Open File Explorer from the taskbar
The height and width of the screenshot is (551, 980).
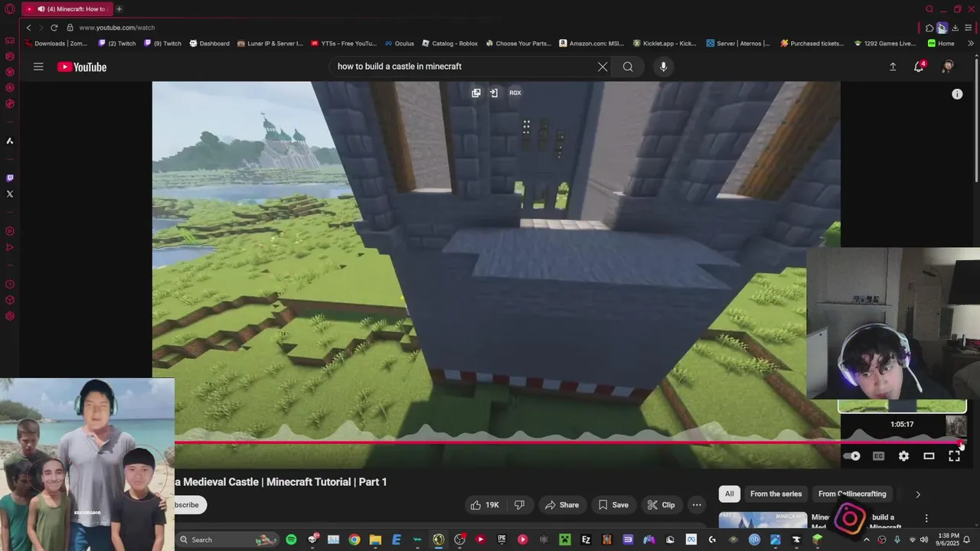point(375,540)
